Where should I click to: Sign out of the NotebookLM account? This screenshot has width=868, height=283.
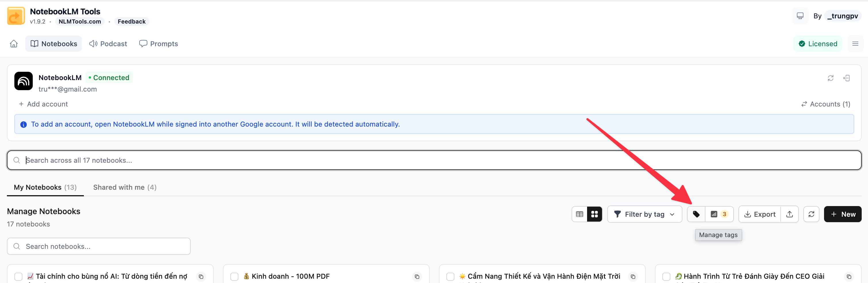point(846,78)
